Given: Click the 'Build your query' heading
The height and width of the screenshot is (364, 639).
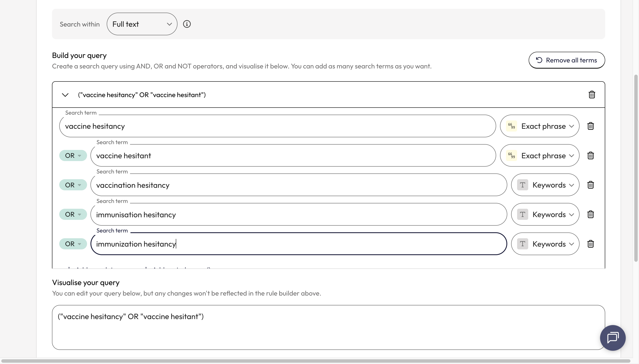Looking at the screenshot, I should pyautogui.click(x=79, y=55).
